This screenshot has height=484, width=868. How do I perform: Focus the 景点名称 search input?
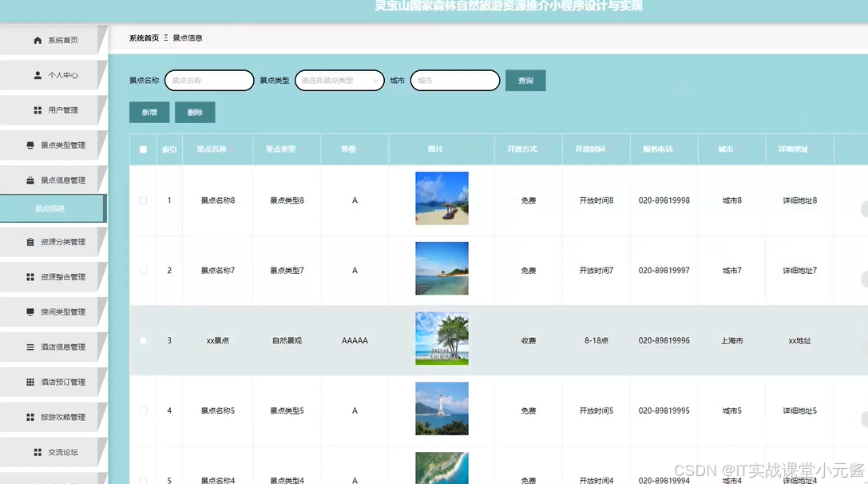[x=209, y=81]
